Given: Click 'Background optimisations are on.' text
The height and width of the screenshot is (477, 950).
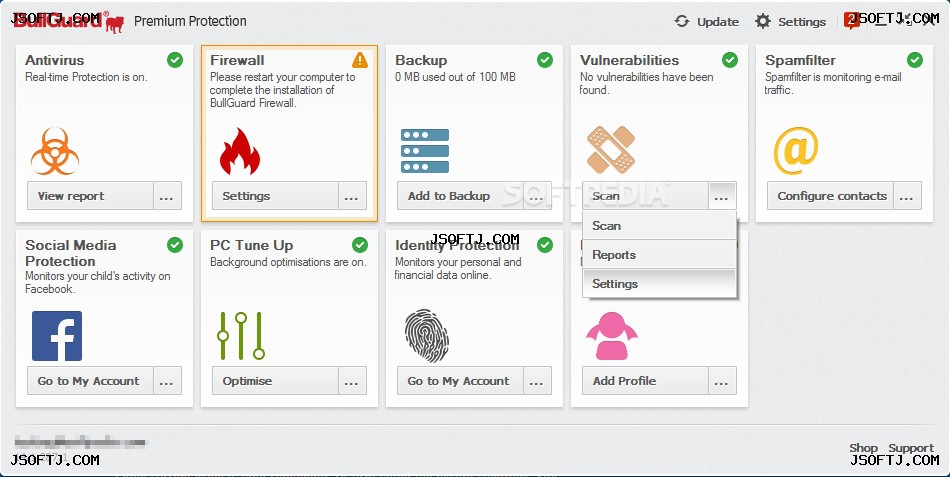Looking at the screenshot, I should (x=288, y=262).
